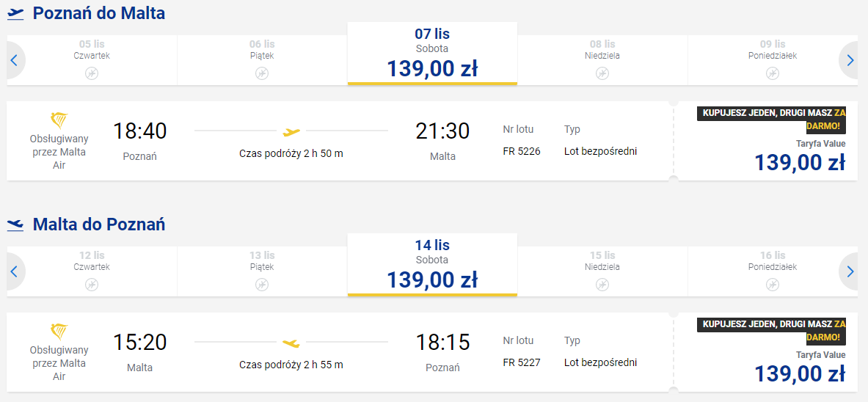Click the yellow plane icon on Poznań–Malta route line
This screenshot has height=402, width=868.
click(291, 132)
